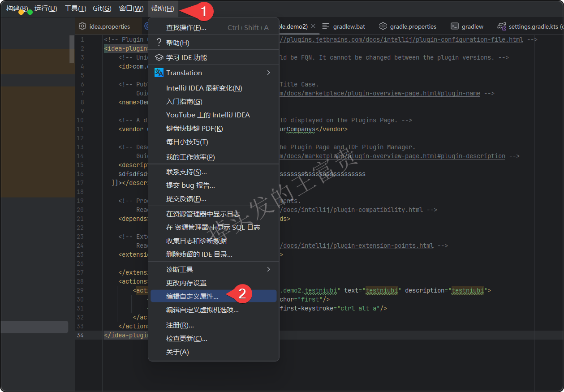Select 编辑自定义属性... menu item
Viewport: 564px width, 392px height.
[x=214, y=296]
